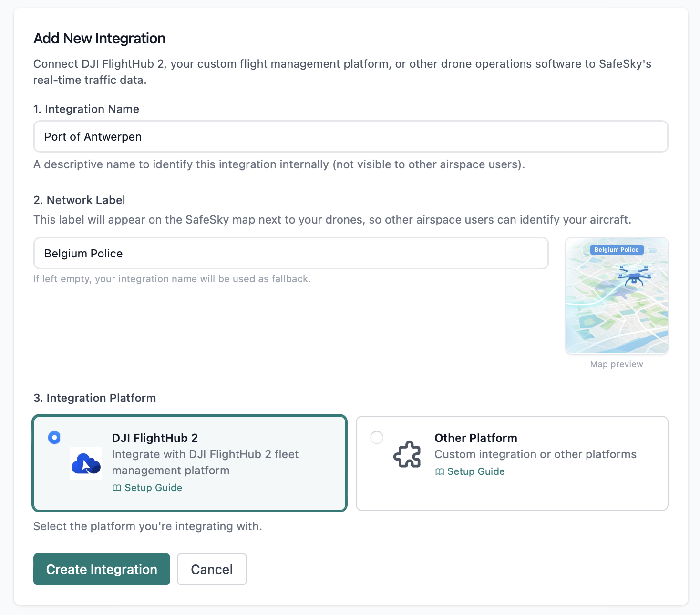The height and width of the screenshot is (615, 700).
Task: Click the Integration Name input field
Action: pos(350,136)
